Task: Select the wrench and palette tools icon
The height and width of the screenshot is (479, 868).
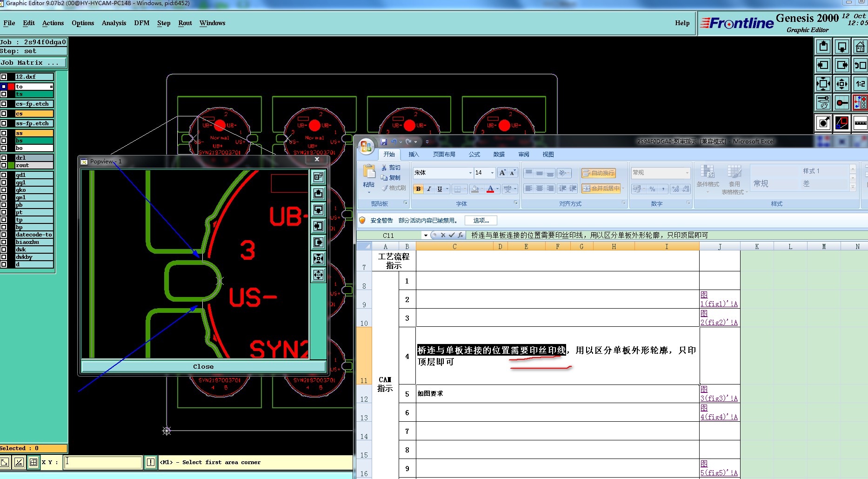Action: click(823, 102)
